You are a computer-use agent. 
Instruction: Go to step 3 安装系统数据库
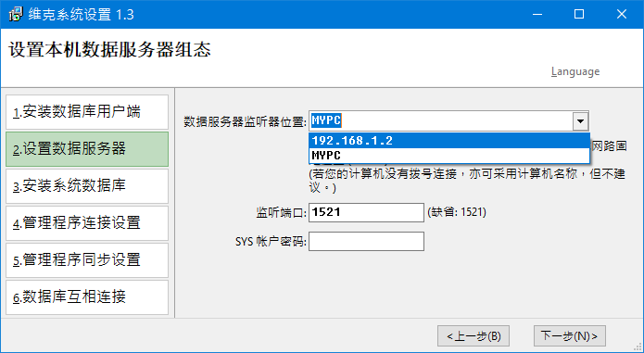pyautogui.click(x=87, y=186)
